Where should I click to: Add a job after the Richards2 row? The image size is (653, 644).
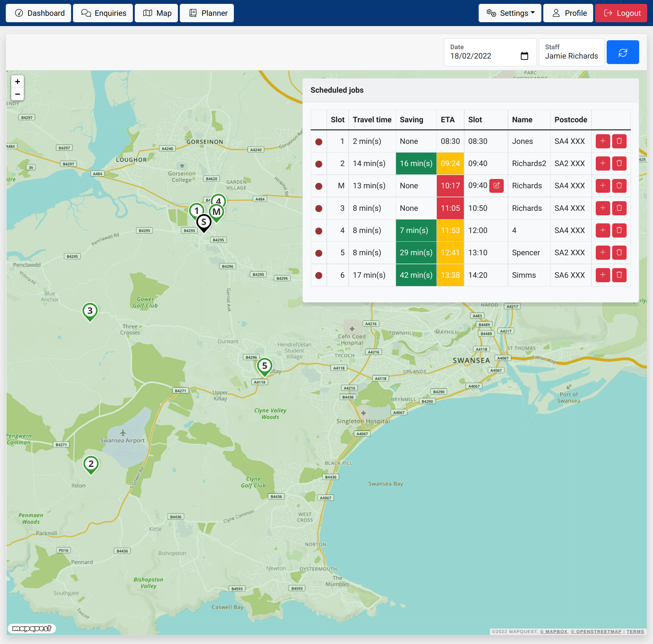click(x=602, y=163)
